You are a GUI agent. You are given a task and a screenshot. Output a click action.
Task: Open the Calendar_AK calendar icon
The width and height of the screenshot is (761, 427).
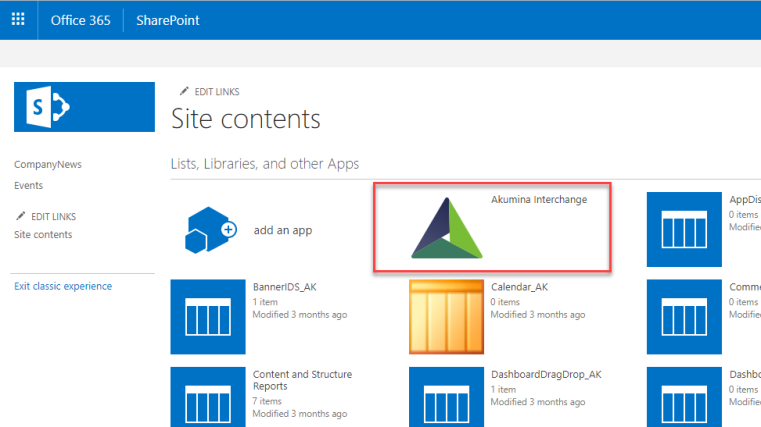click(x=447, y=316)
